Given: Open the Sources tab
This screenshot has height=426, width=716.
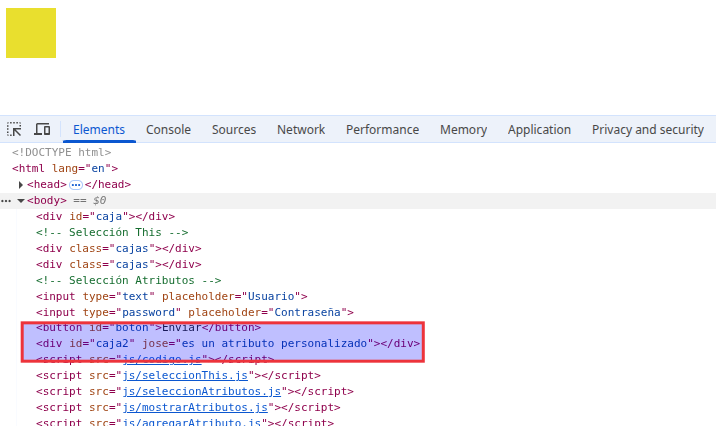Looking at the screenshot, I should coord(234,130).
